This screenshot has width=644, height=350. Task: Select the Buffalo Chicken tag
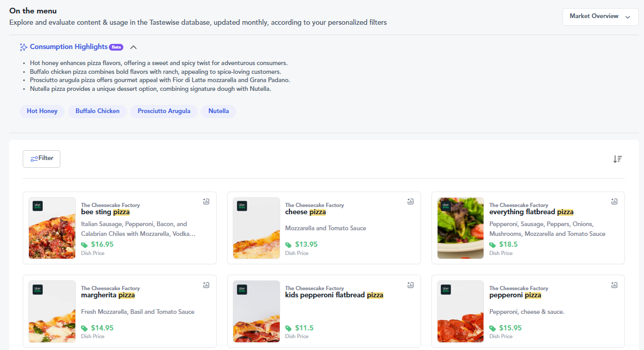[x=98, y=111]
